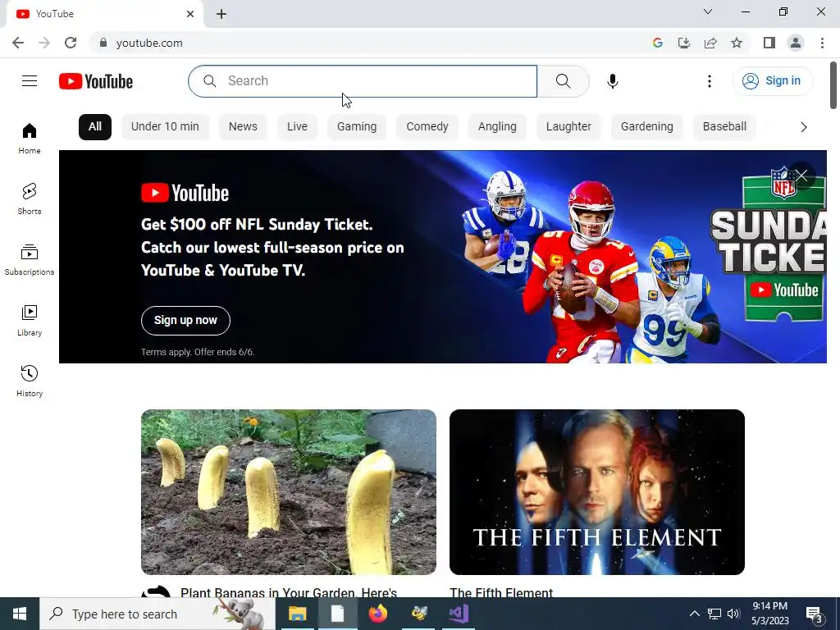Select the Gardening chip
The width and height of the screenshot is (840, 630).
point(647,127)
